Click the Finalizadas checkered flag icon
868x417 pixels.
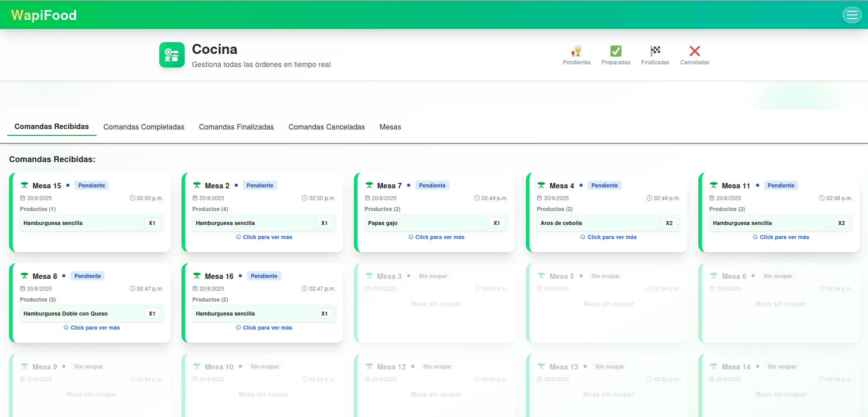(655, 51)
